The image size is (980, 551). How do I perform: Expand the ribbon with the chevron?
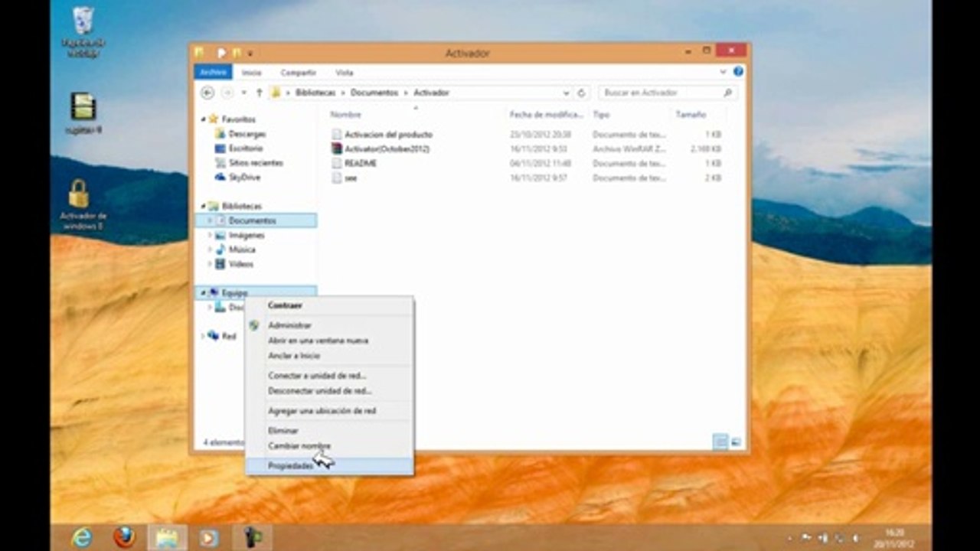723,71
